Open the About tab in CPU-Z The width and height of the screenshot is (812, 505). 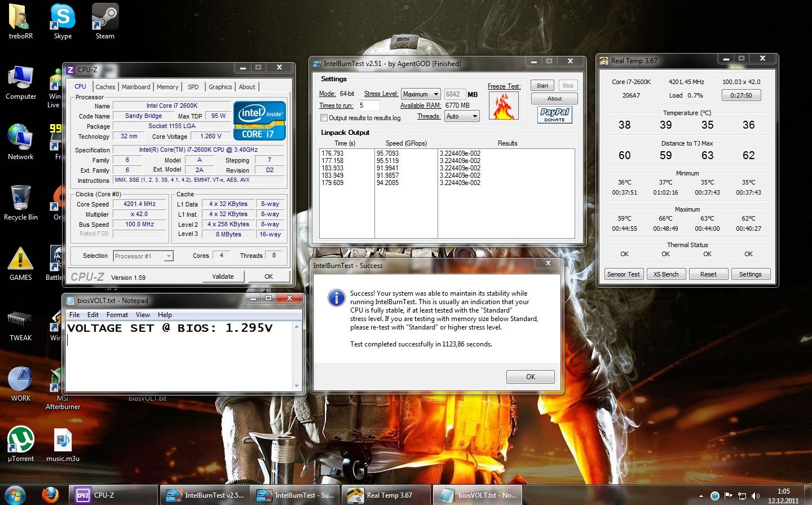[x=247, y=87]
